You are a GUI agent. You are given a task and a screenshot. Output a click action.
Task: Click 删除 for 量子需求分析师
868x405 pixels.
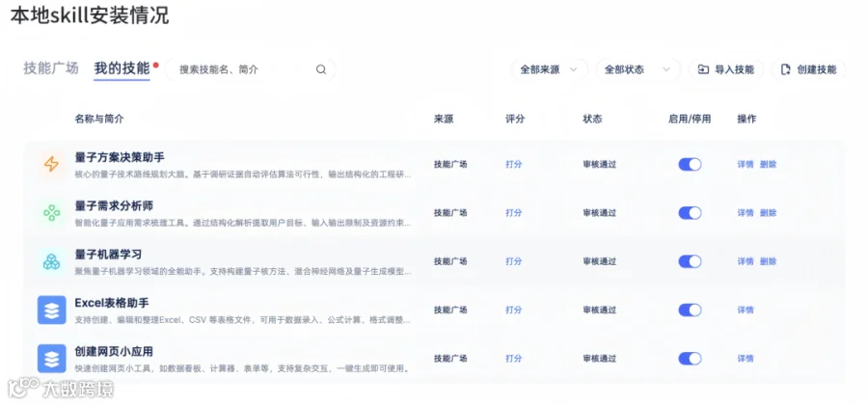click(768, 213)
